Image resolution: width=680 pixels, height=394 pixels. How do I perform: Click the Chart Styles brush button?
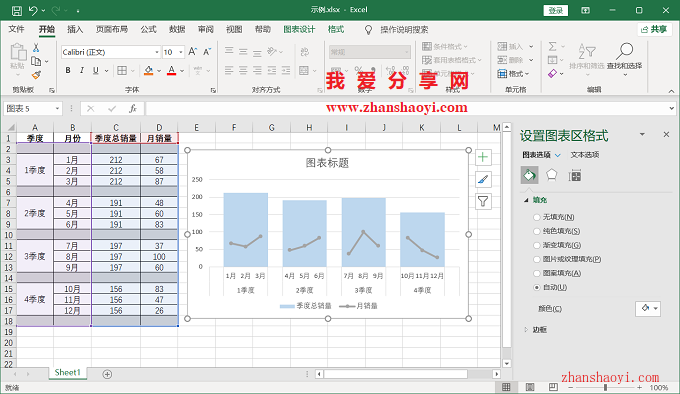483,179
